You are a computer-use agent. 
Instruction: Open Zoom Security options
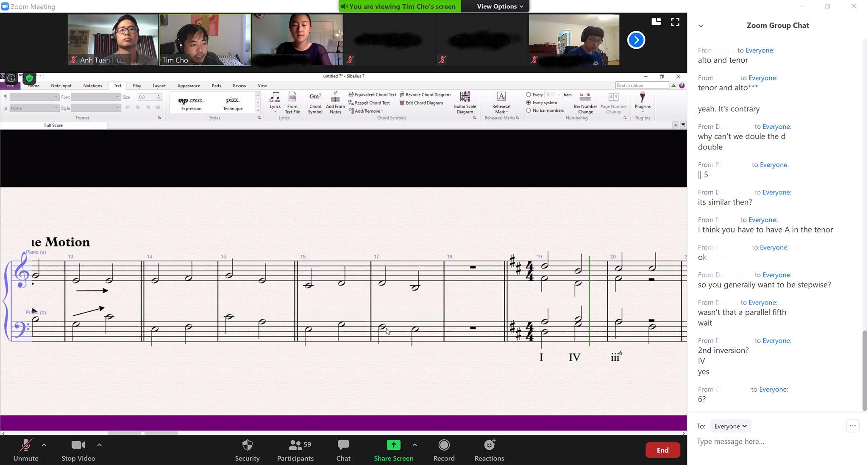pos(247,450)
